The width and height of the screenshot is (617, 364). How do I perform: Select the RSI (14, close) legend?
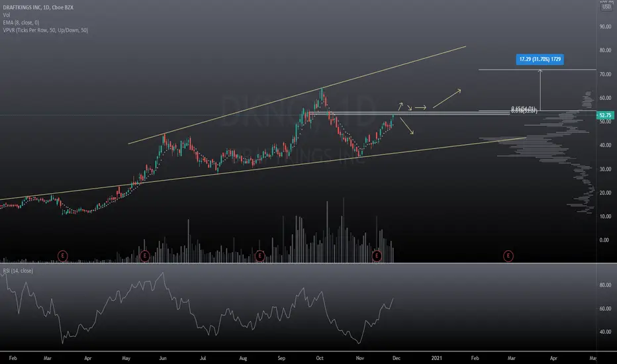click(x=18, y=271)
